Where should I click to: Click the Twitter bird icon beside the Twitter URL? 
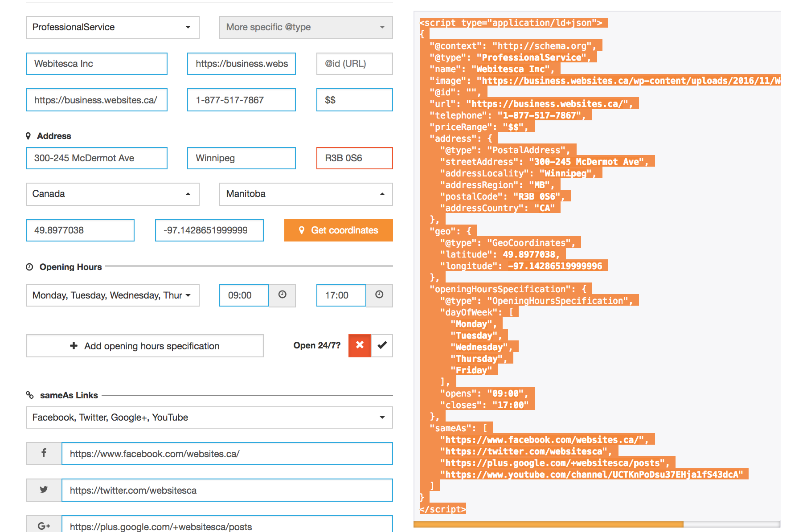tap(44, 490)
